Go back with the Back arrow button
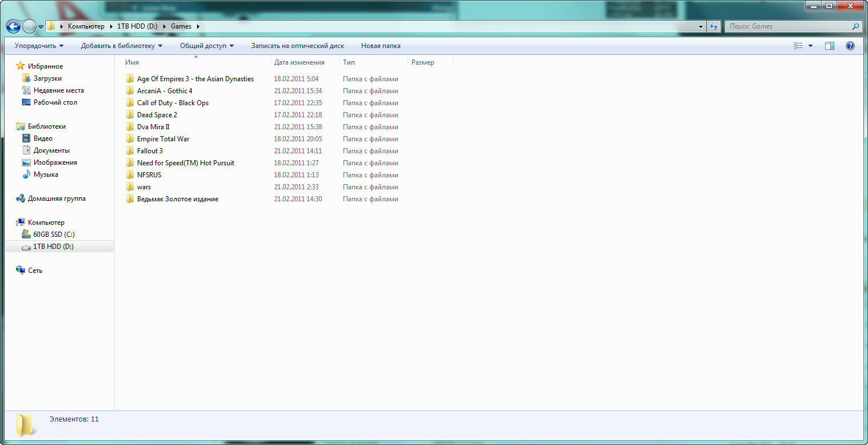The width and height of the screenshot is (868, 445). click(x=13, y=26)
